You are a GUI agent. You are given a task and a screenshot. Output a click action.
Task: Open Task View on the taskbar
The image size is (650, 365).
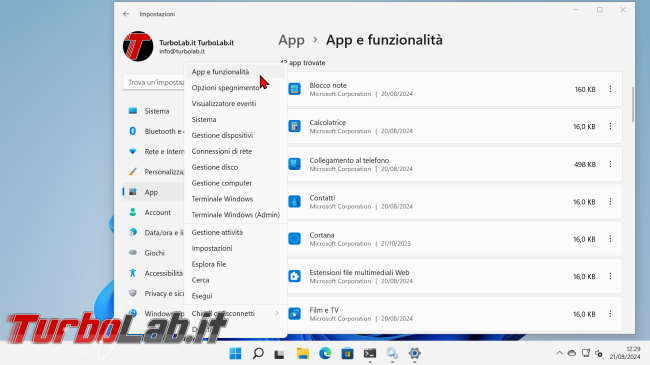tap(280, 353)
